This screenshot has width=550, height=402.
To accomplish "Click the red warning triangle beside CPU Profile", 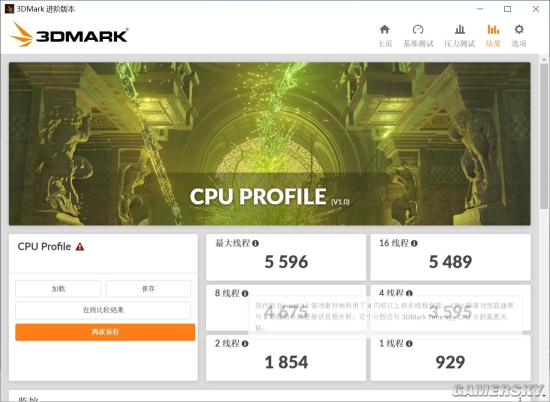I will click(x=80, y=247).
